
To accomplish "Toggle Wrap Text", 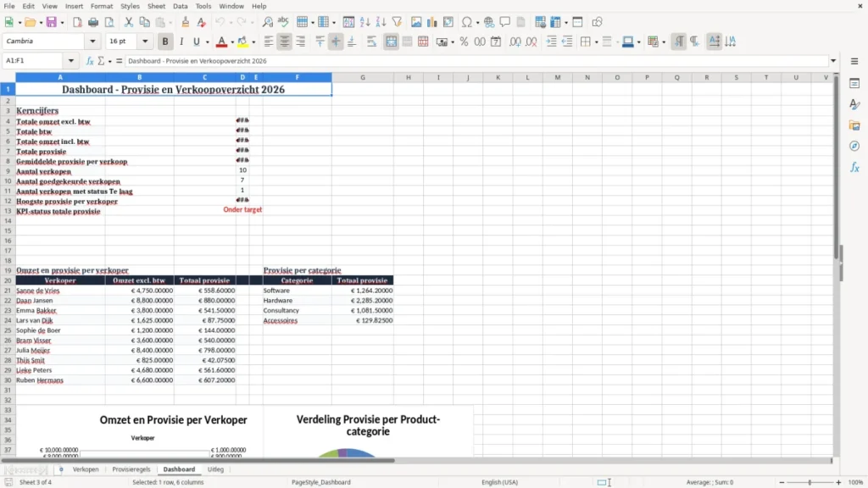I will point(371,42).
